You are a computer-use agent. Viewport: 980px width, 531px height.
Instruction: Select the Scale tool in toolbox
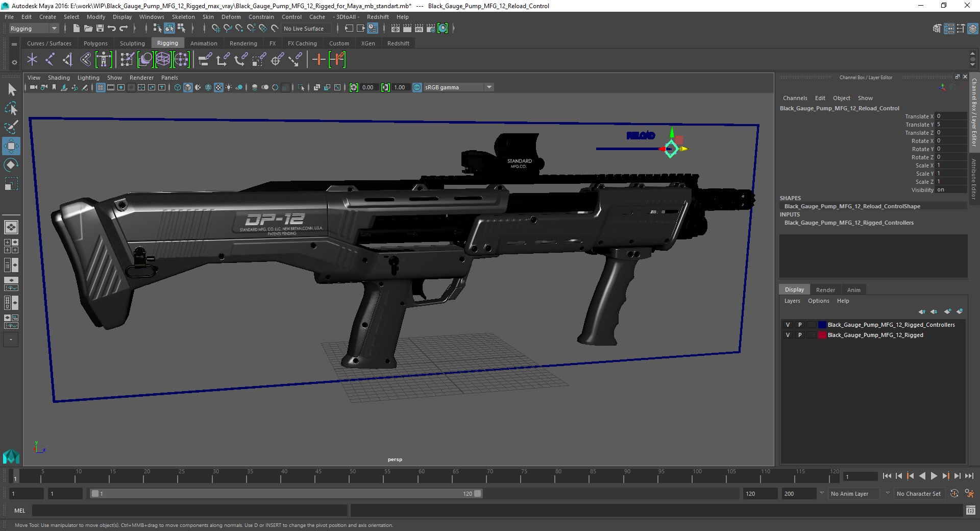coord(11,184)
